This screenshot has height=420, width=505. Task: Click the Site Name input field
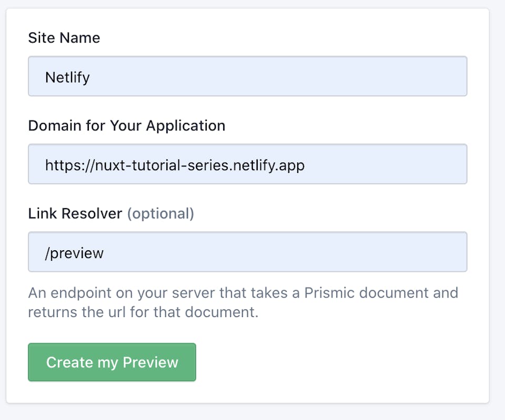[x=247, y=76]
